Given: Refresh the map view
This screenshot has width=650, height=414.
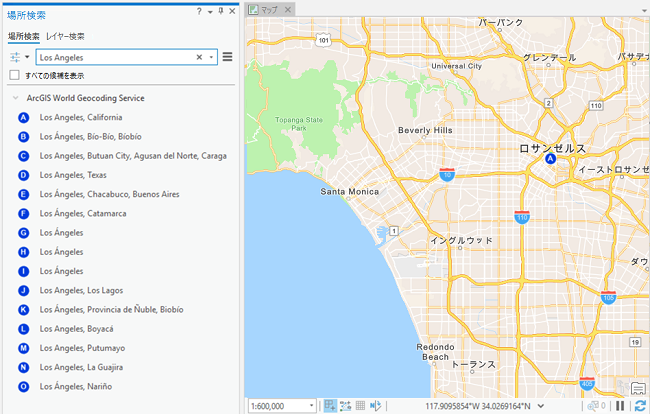Looking at the screenshot, I should coord(639,405).
